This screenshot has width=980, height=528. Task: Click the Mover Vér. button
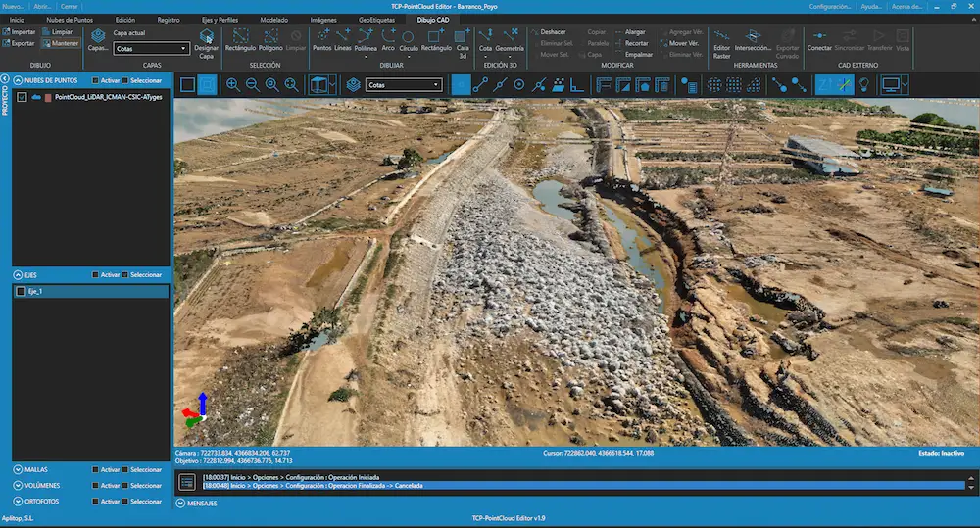coord(679,43)
